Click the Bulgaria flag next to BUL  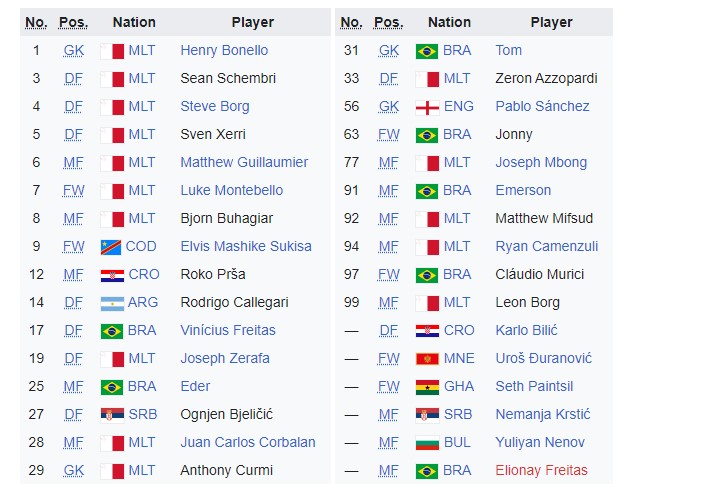click(427, 443)
